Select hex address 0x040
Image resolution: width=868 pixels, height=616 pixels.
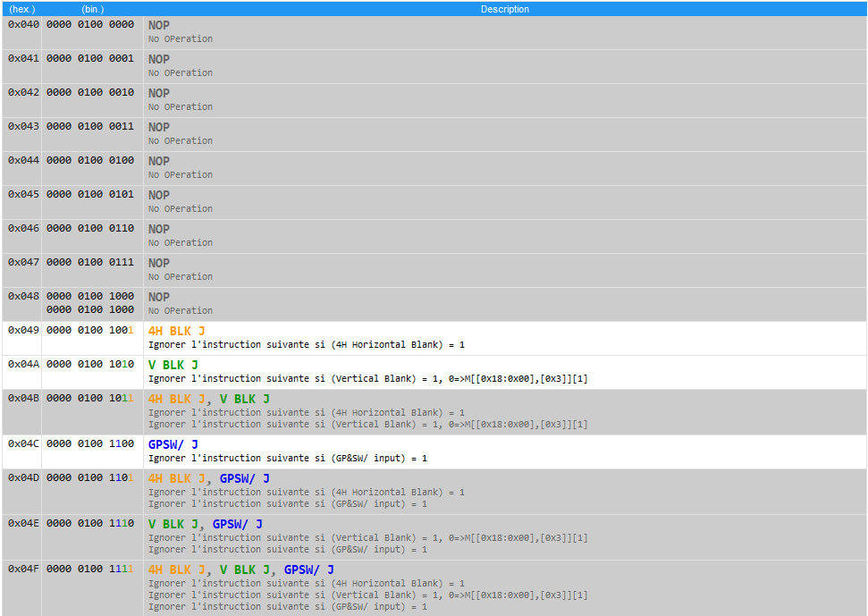click(24, 24)
